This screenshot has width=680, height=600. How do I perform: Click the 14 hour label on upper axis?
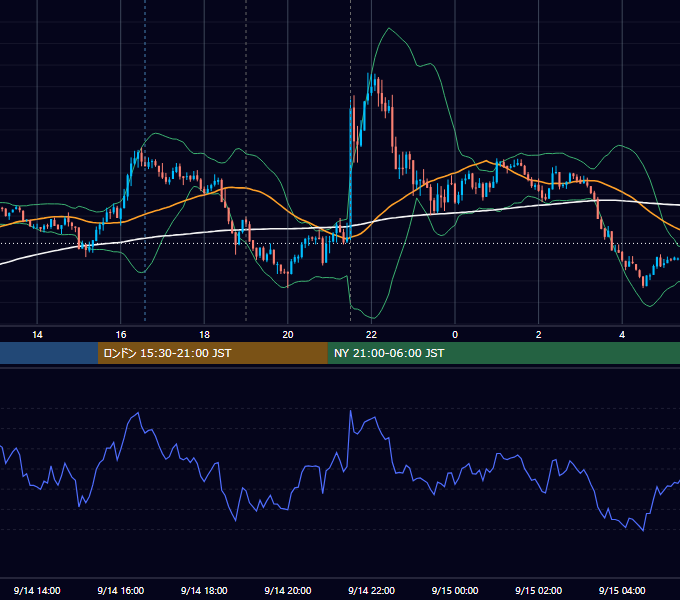pyautogui.click(x=37, y=335)
